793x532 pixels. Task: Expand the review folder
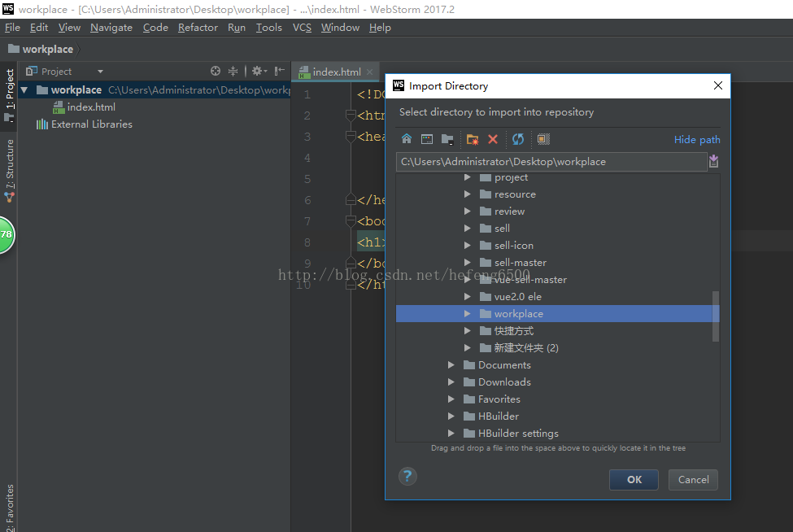pyautogui.click(x=468, y=211)
